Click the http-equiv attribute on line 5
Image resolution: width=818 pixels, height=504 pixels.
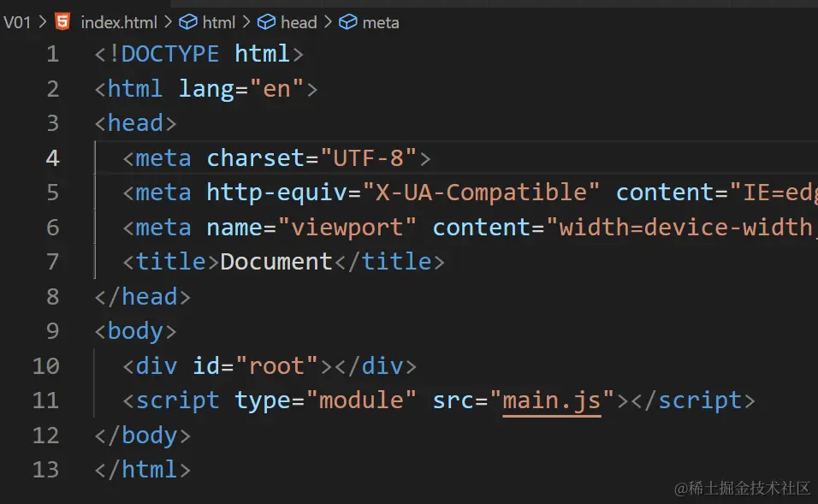pyautogui.click(x=276, y=193)
